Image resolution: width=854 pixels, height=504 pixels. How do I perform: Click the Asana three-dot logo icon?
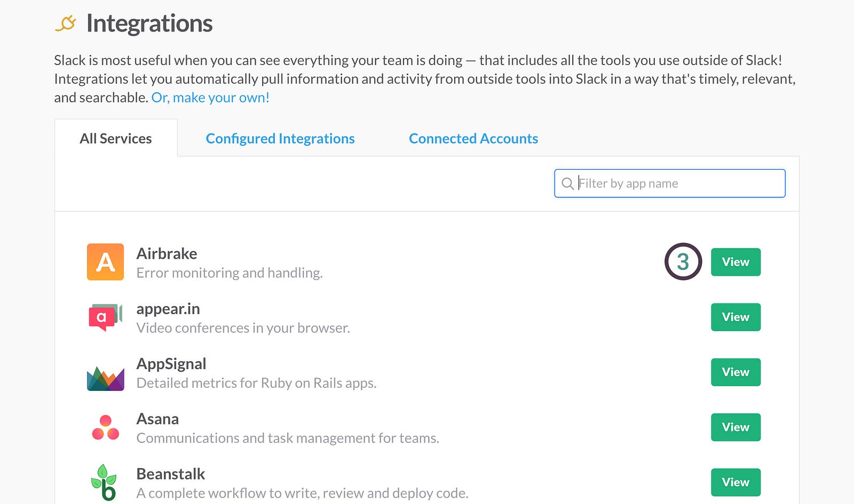point(105,427)
